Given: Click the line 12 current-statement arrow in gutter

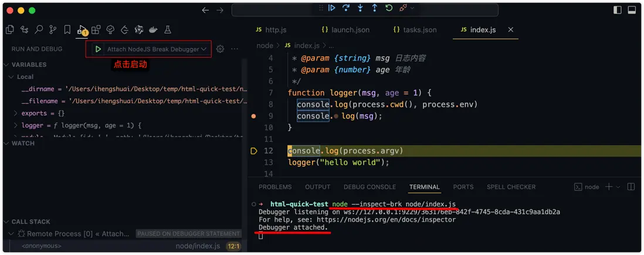Looking at the screenshot, I should pos(254,151).
